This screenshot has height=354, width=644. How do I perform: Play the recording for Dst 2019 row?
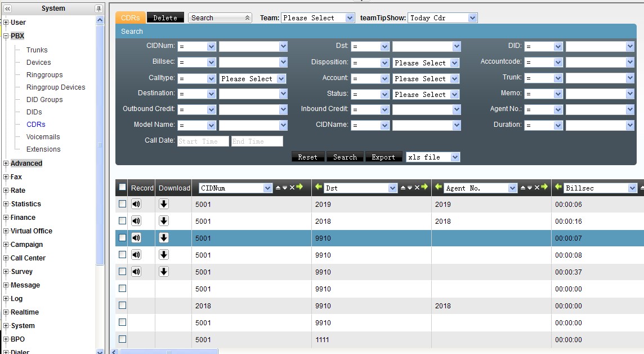[136, 204]
